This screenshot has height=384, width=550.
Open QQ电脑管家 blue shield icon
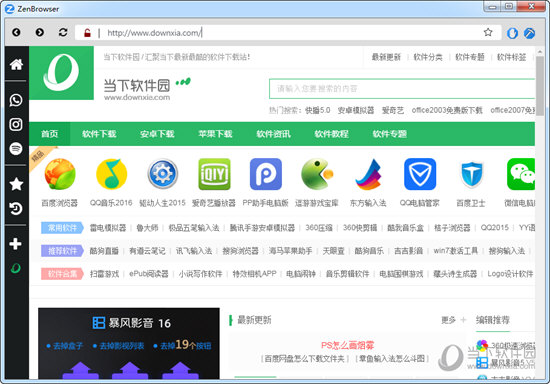(420, 174)
